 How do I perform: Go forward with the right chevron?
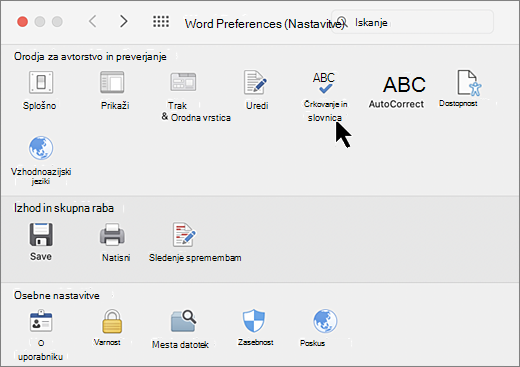124,22
